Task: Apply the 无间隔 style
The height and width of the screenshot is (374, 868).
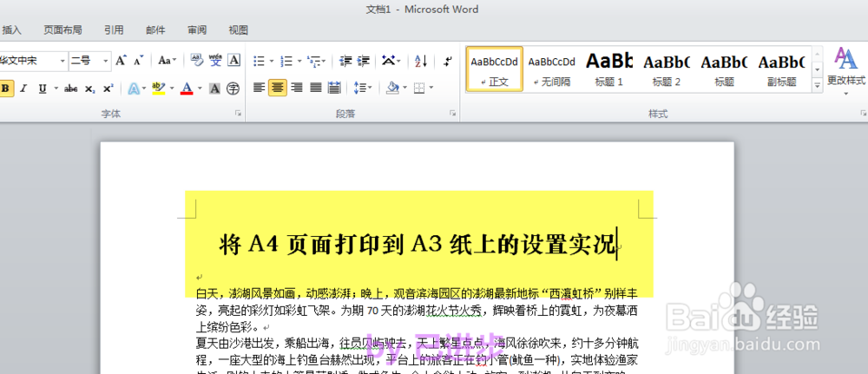Action: (551, 69)
